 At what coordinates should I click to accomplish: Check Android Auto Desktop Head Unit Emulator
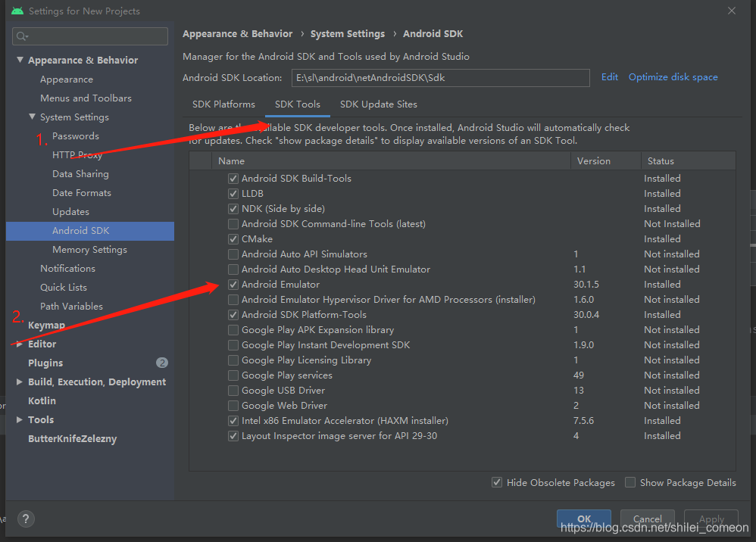point(233,269)
